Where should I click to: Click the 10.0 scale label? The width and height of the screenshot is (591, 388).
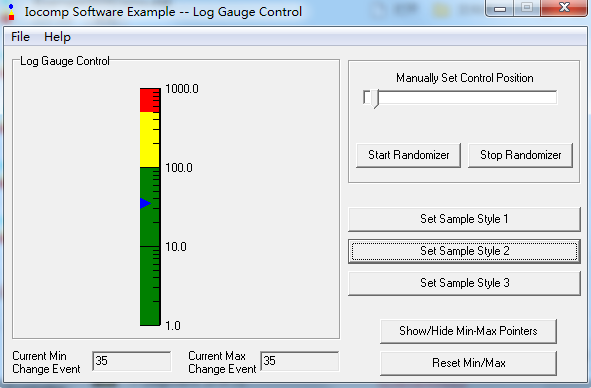(x=176, y=247)
